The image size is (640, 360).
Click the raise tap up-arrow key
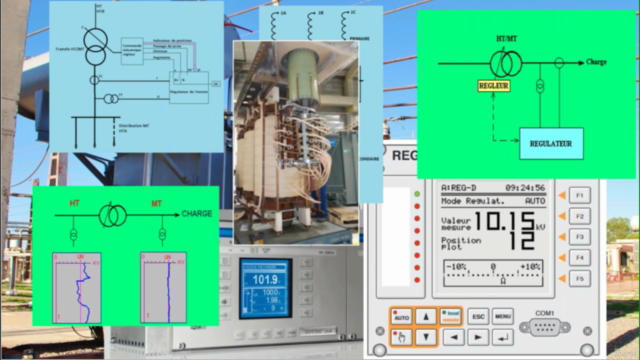click(x=426, y=317)
